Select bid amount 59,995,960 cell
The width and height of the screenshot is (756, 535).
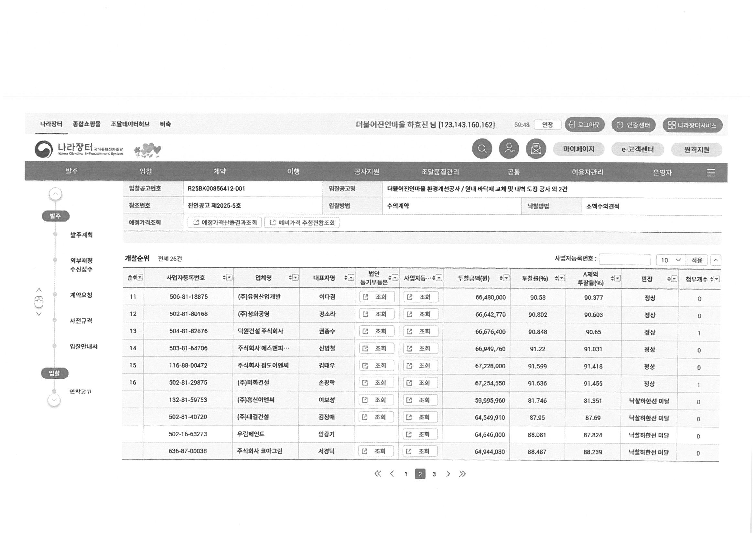click(x=476, y=400)
